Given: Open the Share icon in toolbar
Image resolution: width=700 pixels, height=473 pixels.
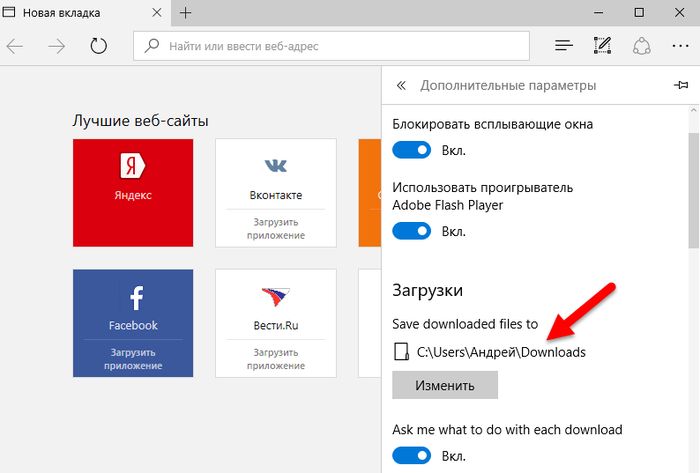Looking at the screenshot, I should [642, 46].
